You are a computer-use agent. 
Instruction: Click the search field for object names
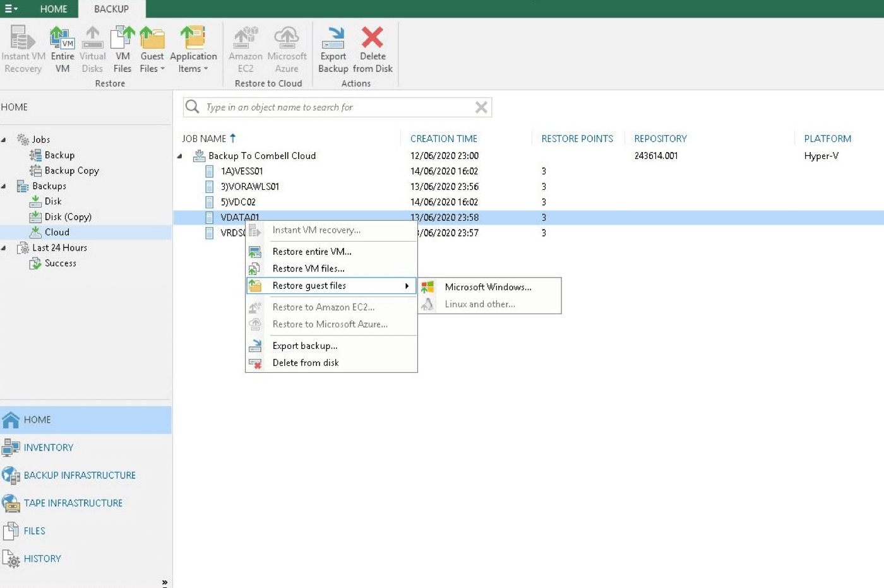338,107
